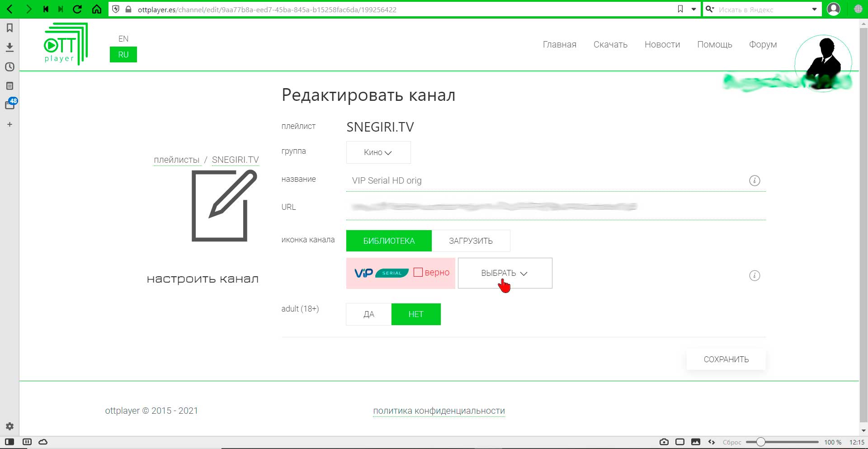Viewport: 868px width, 449px height.
Task: Open the Bookmarks sidebar panel icon
Action: pos(9,28)
